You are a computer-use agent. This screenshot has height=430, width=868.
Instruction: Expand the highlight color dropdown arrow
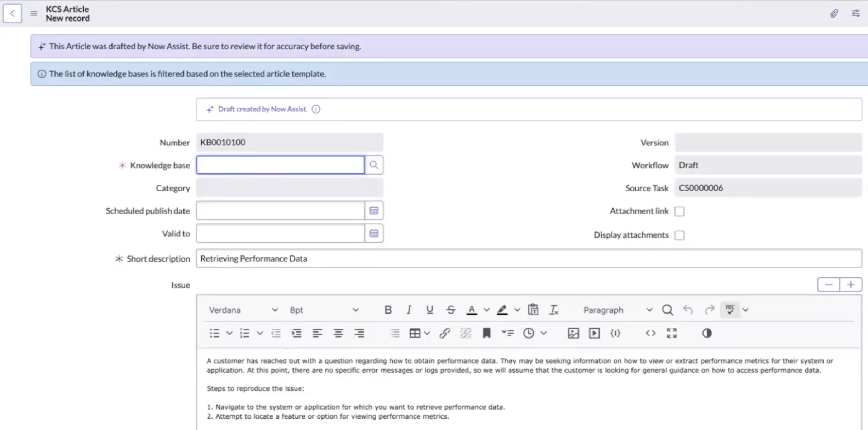(x=517, y=310)
